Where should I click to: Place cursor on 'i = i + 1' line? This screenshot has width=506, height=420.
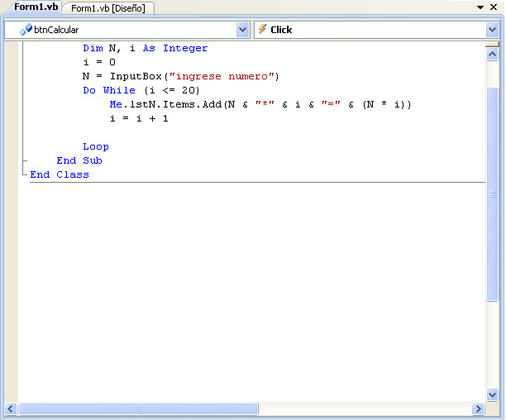click(139, 118)
